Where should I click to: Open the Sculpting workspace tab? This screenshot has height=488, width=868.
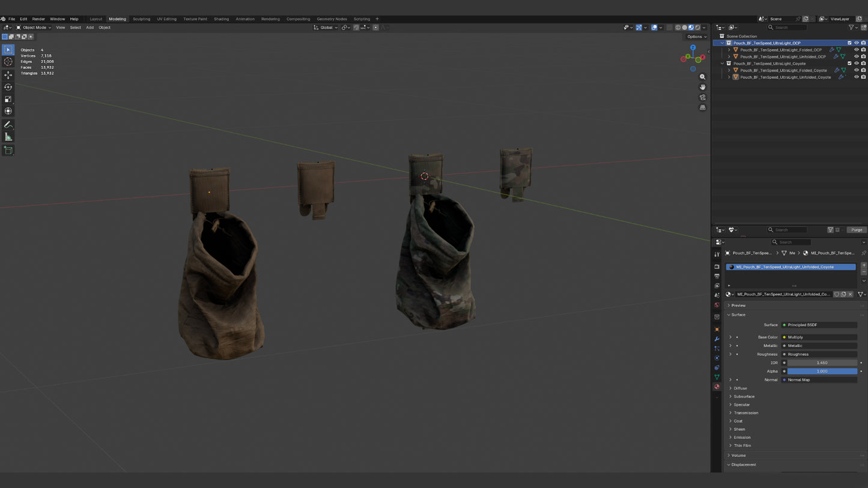point(141,19)
